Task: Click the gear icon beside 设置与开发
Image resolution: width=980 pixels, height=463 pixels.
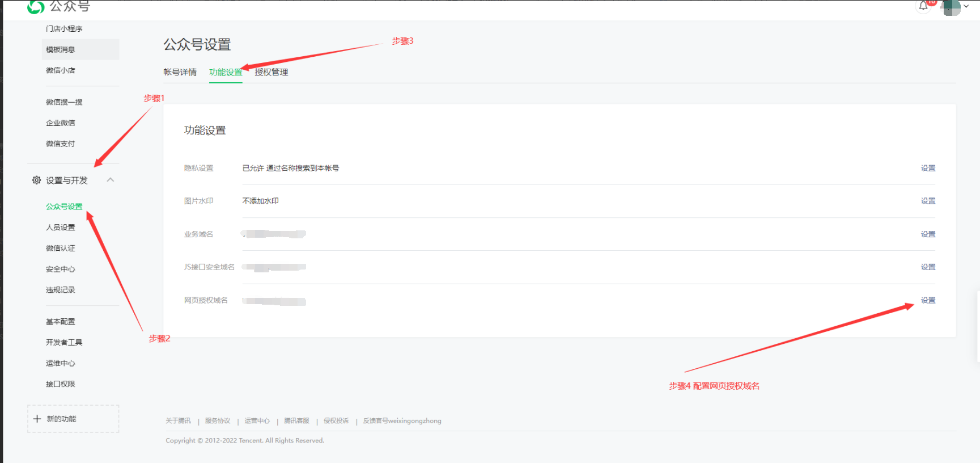Action: point(36,180)
